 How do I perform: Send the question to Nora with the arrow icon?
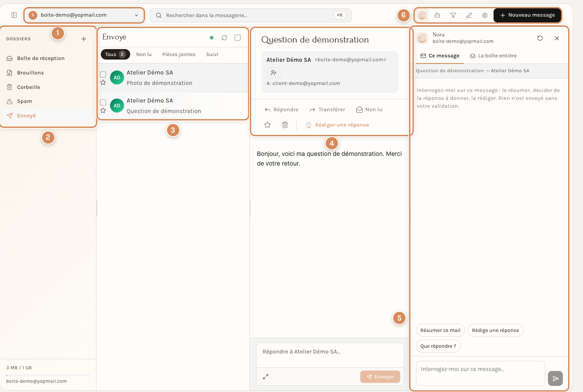pos(555,378)
